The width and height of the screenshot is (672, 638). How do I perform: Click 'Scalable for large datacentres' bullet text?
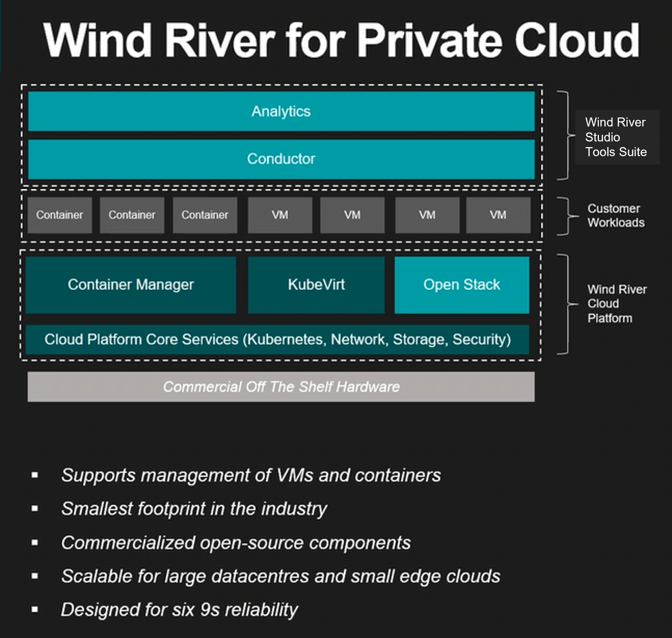tap(281, 577)
